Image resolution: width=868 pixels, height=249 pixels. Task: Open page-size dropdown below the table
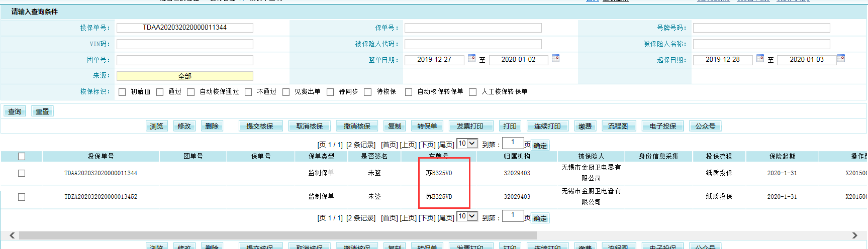click(x=467, y=216)
